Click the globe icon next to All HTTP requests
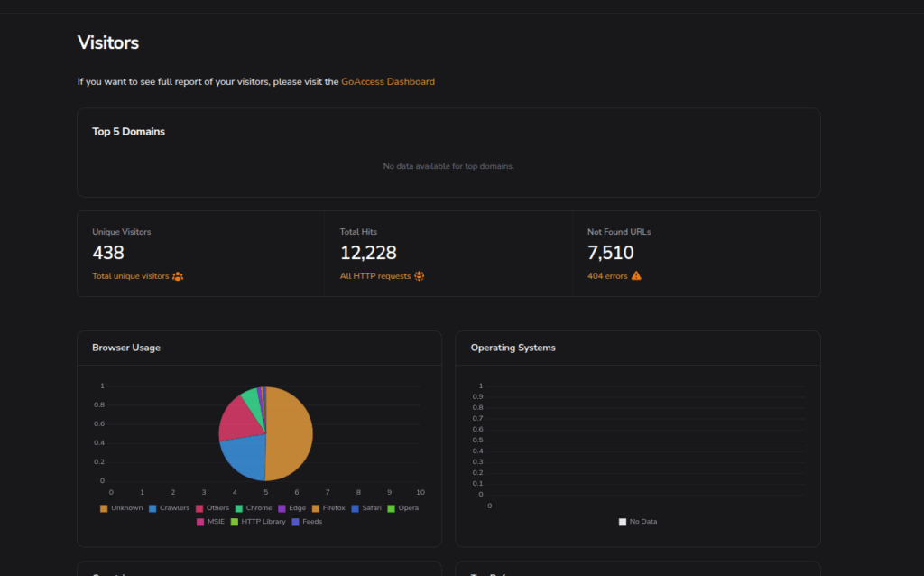Image resolution: width=924 pixels, height=576 pixels. 419,276
